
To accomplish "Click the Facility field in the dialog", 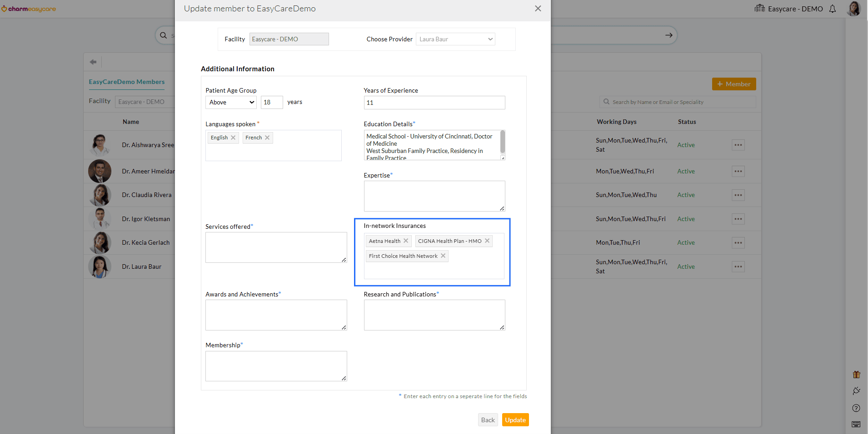I will pos(289,39).
